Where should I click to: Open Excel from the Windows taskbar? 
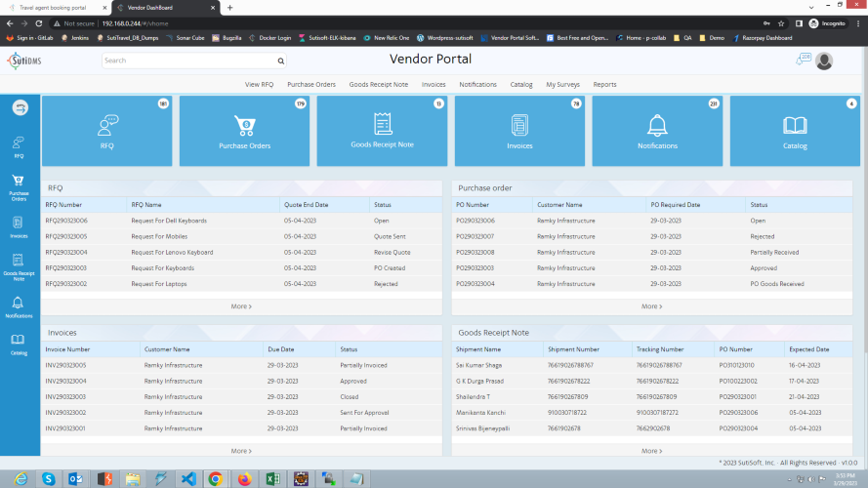tap(273, 478)
